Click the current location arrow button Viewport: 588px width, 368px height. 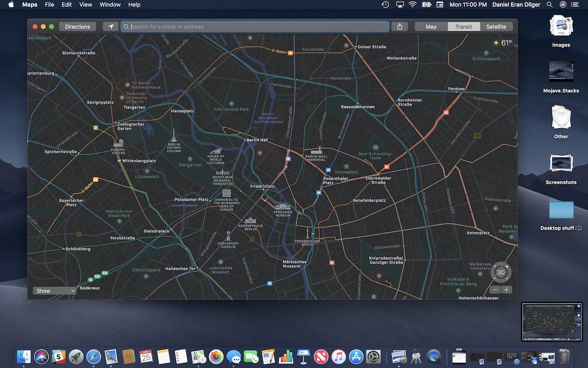110,27
